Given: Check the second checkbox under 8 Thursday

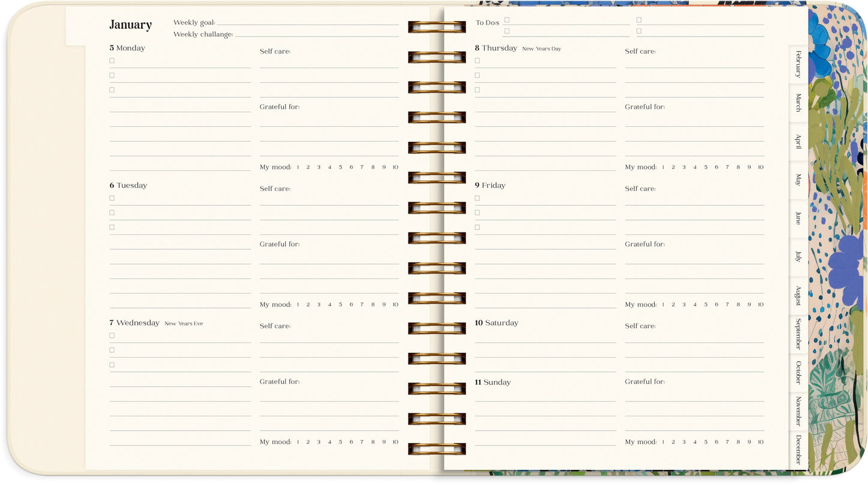Looking at the screenshot, I should 477,75.
